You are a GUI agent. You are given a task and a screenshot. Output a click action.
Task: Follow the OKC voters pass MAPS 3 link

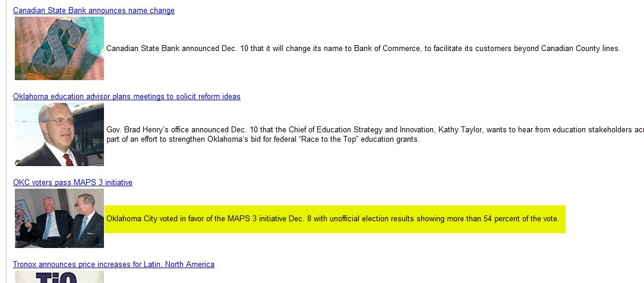coord(72,183)
